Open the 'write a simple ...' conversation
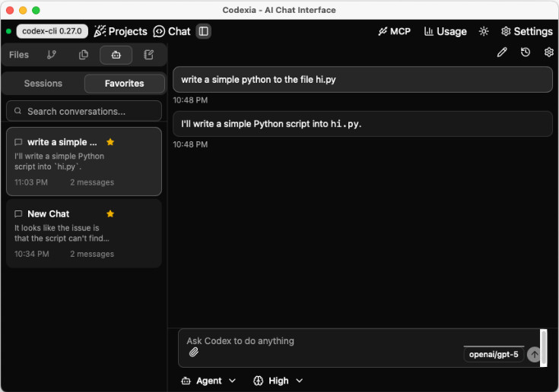This screenshot has width=559, height=392. point(84,161)
